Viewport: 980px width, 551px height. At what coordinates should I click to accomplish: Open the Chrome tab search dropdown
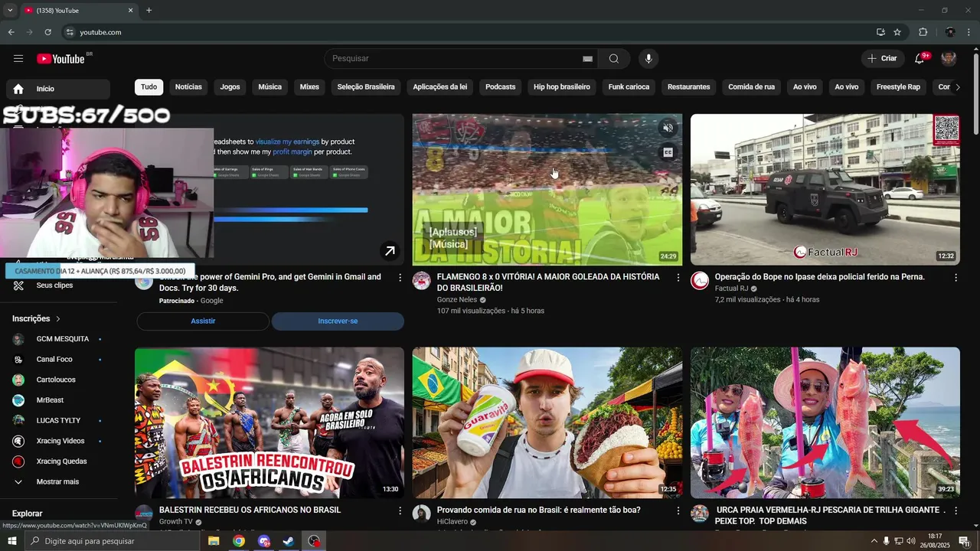click(10, 11)
